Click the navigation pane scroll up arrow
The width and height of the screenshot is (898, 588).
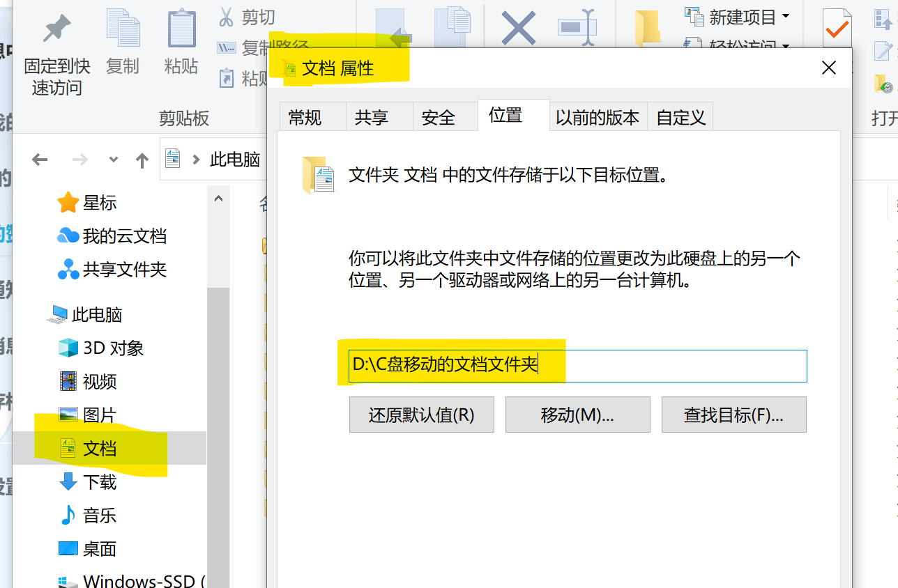click(218, 199)
